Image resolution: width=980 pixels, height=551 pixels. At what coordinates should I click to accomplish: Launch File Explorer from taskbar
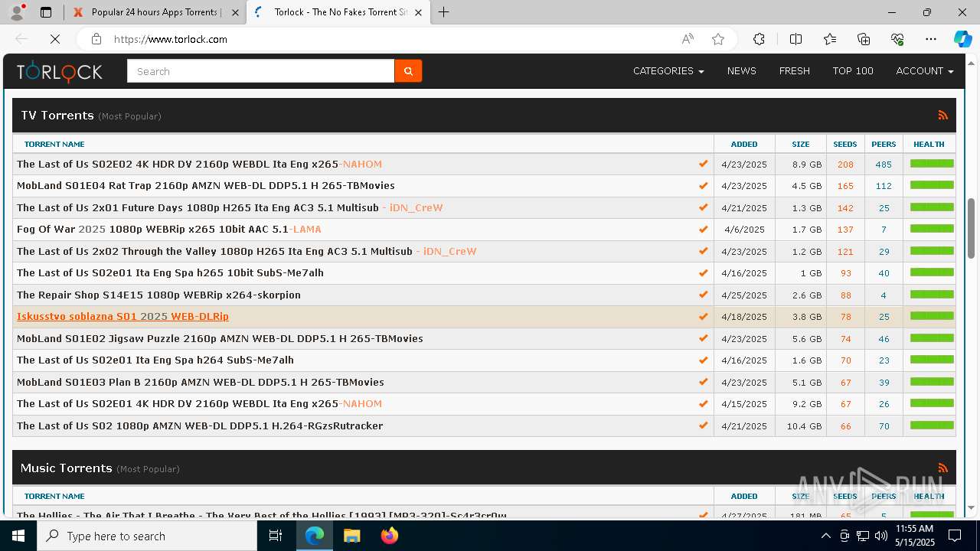point(351,536)
